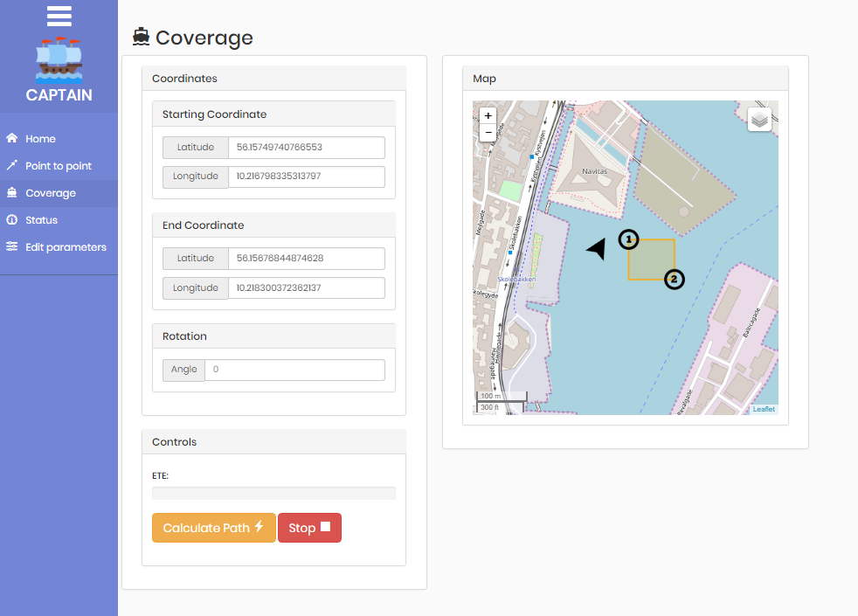Go to Point to point page
This screenshot has width=858, height=616.
coord(59,166)
